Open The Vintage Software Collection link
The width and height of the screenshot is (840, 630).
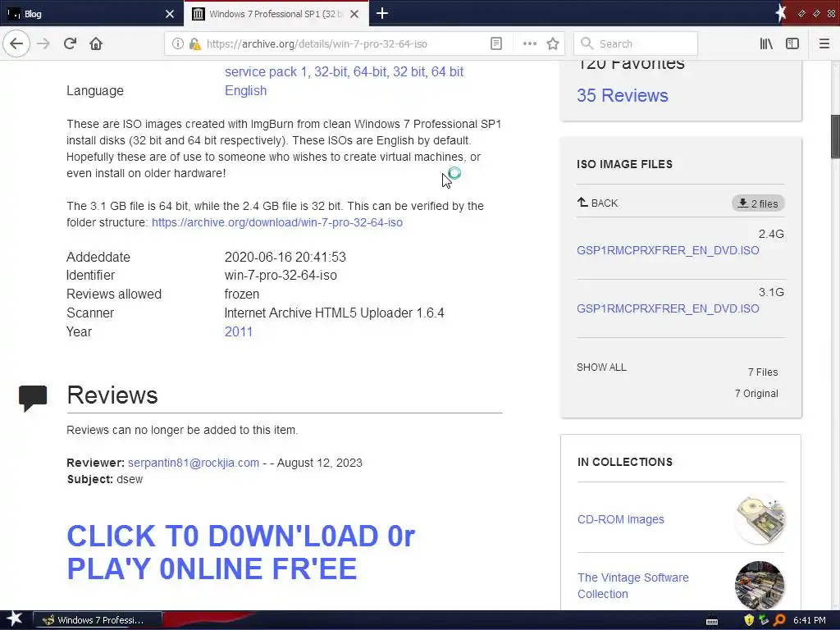click(x=632, y=586)
